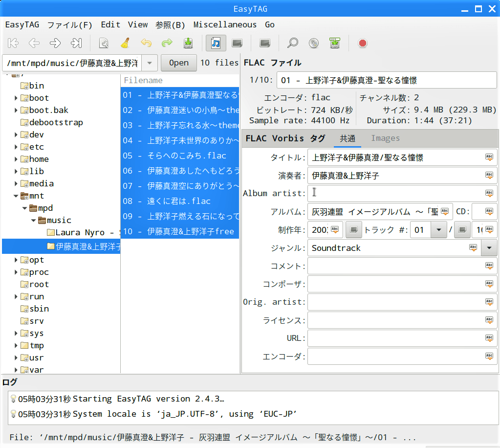Expand the usr folder node

coord(16,358)
